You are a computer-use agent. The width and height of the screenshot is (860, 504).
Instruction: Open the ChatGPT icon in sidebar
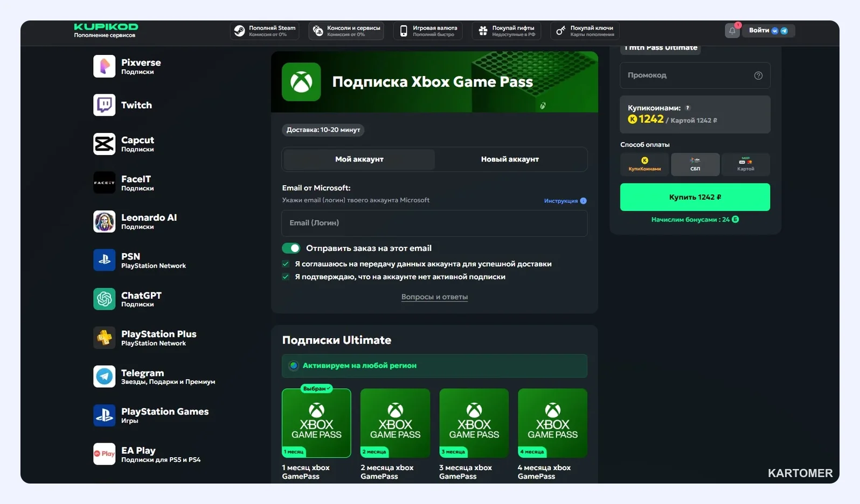pos(104,299)
